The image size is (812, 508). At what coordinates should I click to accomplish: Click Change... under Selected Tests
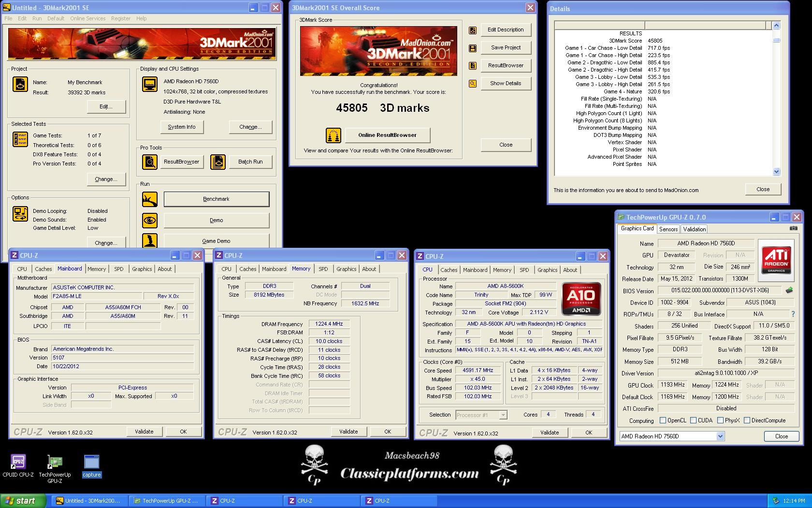coord(106,179)
